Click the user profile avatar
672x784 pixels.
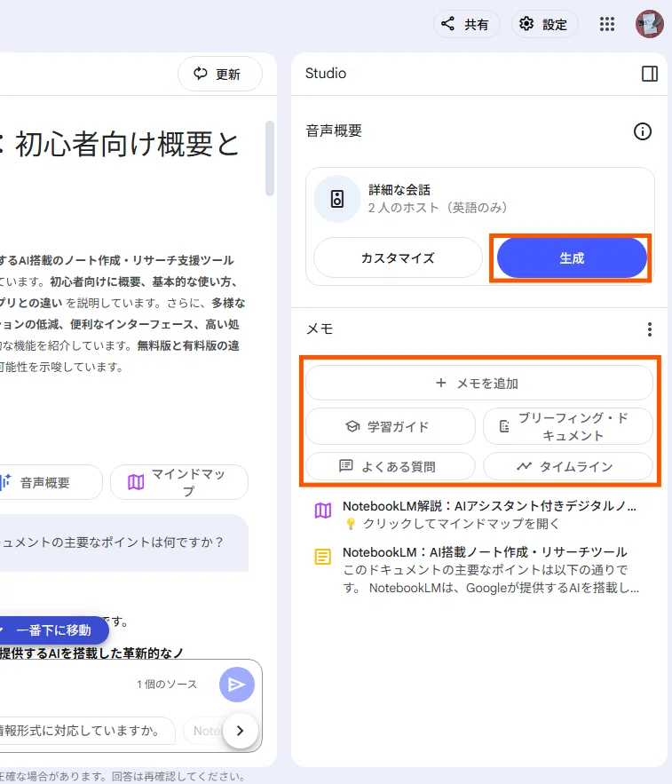(x=649, y=24)
